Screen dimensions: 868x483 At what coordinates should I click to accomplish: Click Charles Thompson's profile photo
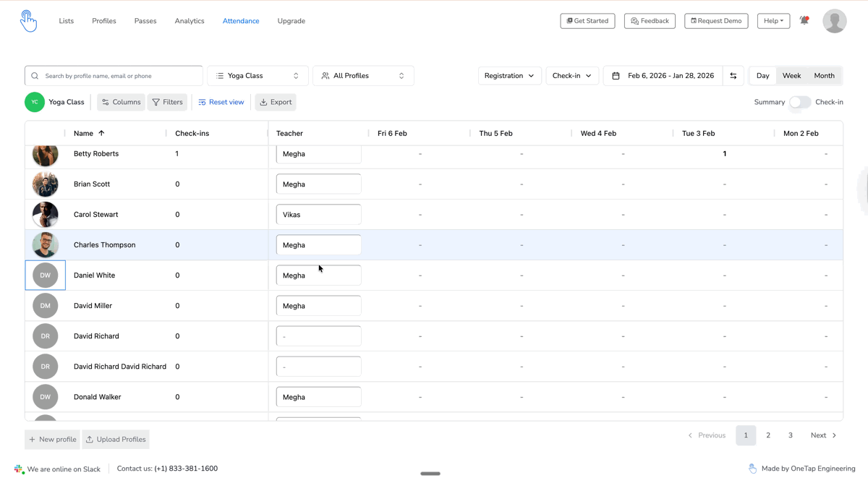(x=45, y=245)
